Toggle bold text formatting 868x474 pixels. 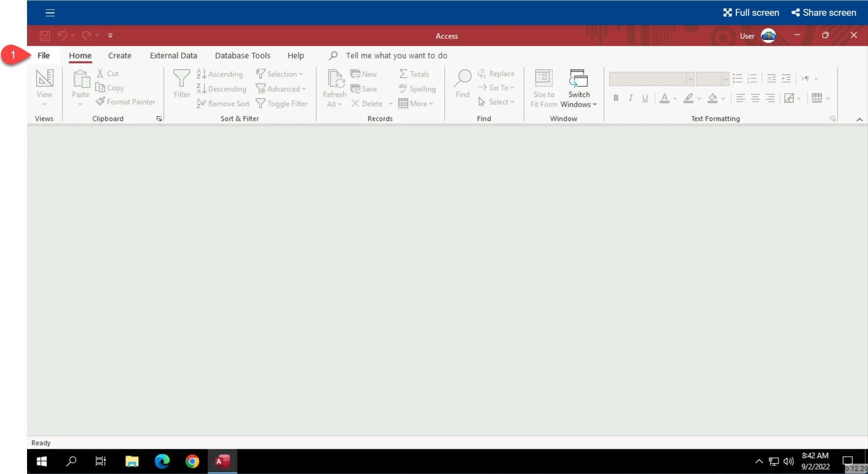pos(615,98)
